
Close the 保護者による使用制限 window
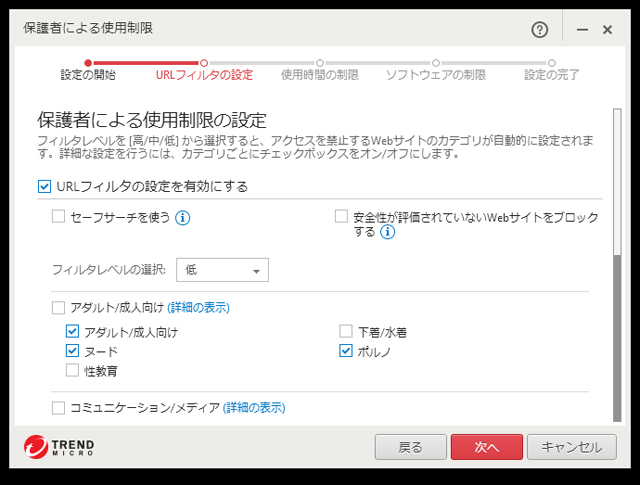pos(607,30)
